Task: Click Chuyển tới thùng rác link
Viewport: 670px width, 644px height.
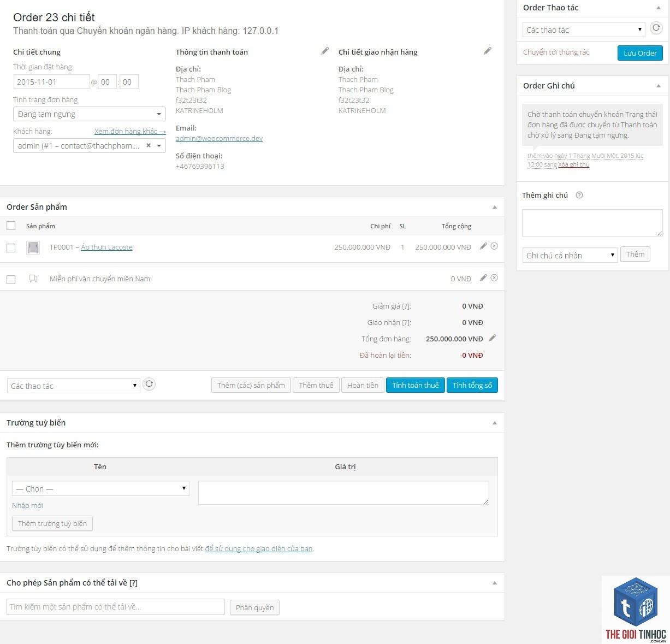Action: (x=556, y=52)
